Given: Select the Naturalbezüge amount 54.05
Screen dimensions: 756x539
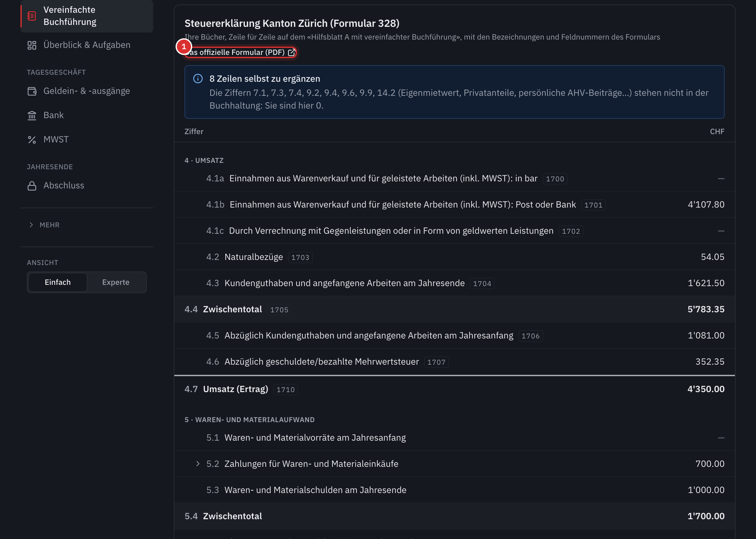Looking at the screenshot, I should [x=713, y=257].
